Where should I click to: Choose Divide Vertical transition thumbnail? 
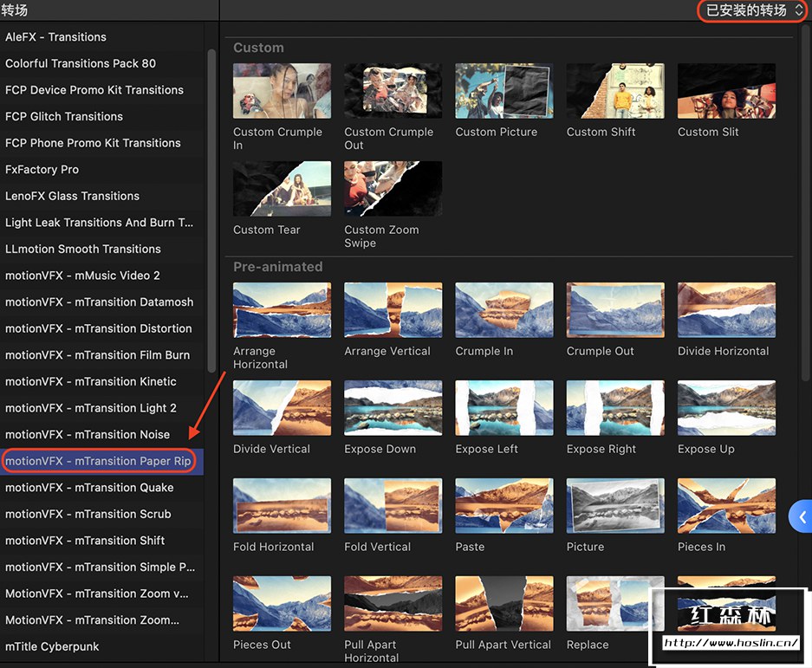[282, 407]
